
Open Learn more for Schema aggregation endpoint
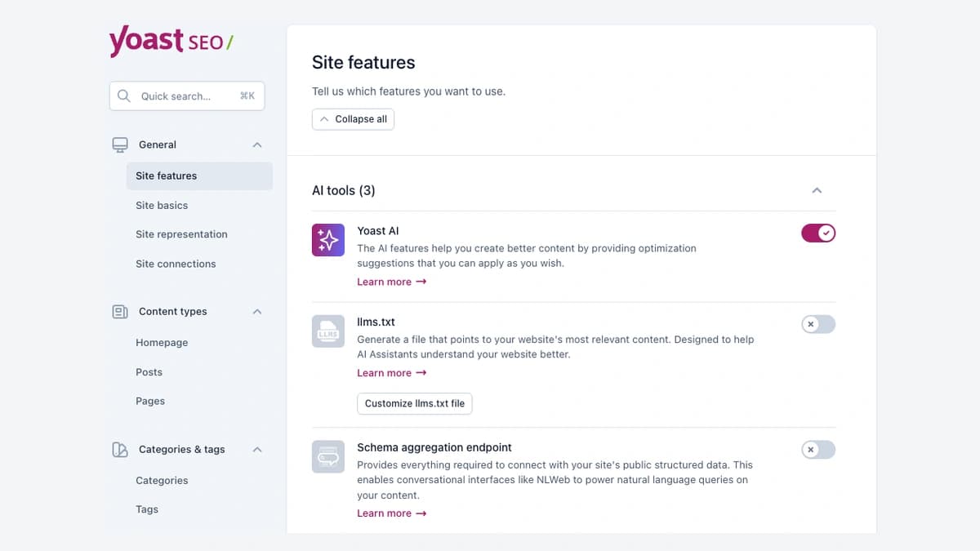(391, 513)
